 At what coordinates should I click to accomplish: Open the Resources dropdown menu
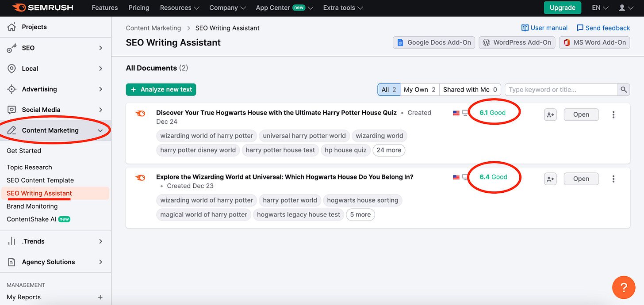click(180, 8)
